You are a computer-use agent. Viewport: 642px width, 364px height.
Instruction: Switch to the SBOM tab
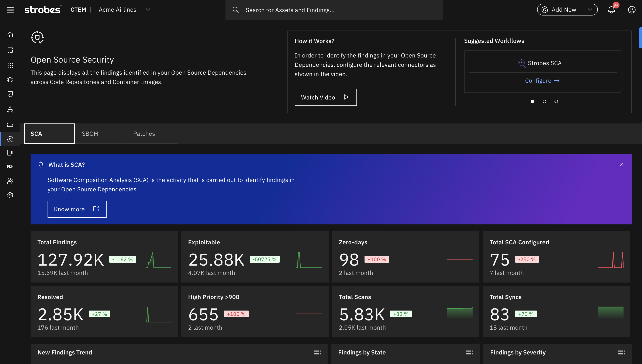pos(90,133)
